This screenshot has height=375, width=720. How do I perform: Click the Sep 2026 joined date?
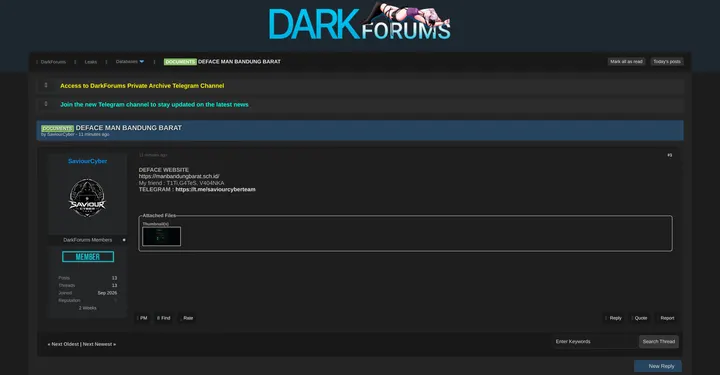point(107,293)
